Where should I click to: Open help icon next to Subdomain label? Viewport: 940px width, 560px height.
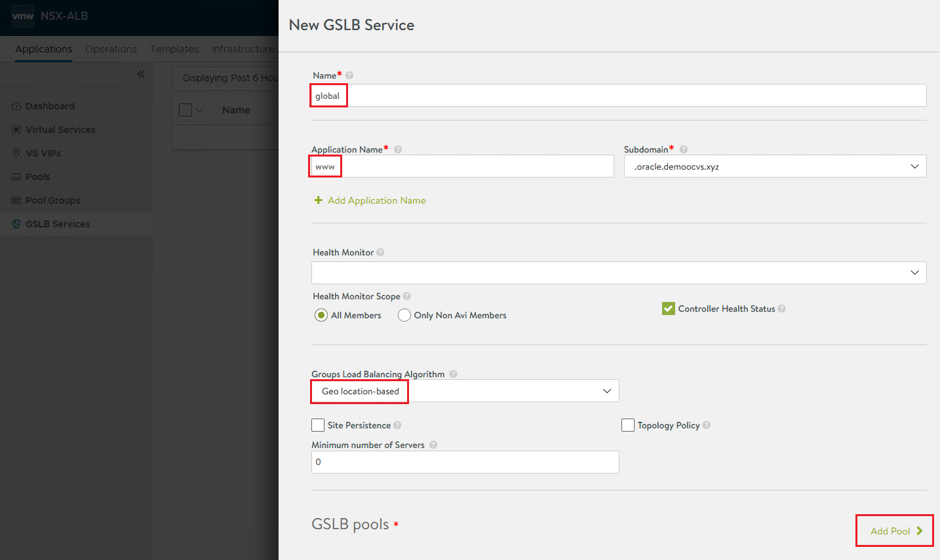684,149
